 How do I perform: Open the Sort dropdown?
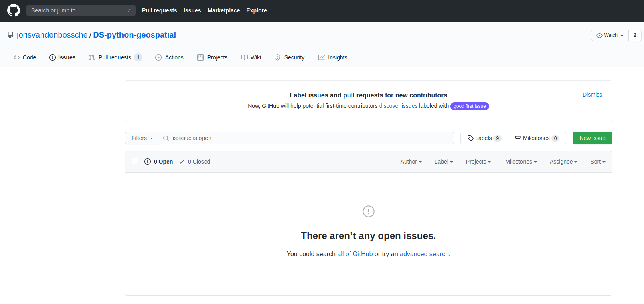pos(597,162)
